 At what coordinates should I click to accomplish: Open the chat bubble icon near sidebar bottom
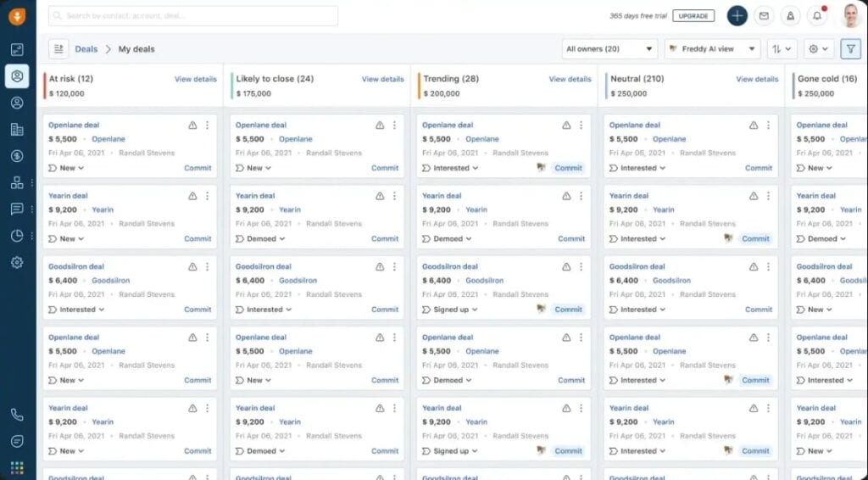pos(17,441)
